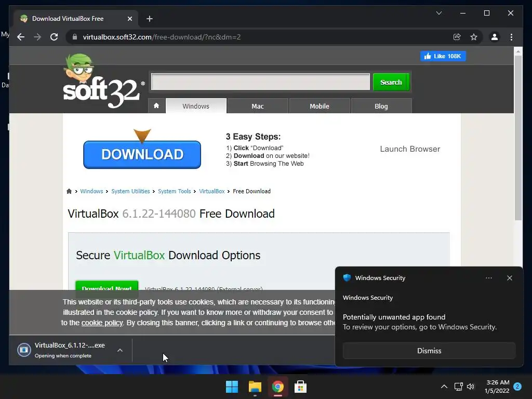The width and height of the screenshot is (532, 399).
Task: Open the VirtualBox breadcrumb link
Action: 212,191
